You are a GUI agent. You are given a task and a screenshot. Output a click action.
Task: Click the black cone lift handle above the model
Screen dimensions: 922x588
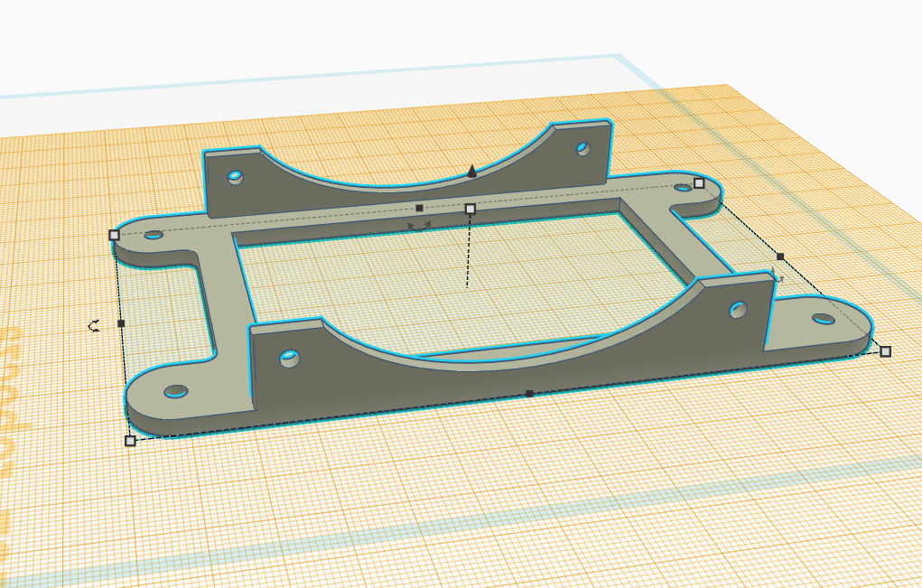(471, 171)
